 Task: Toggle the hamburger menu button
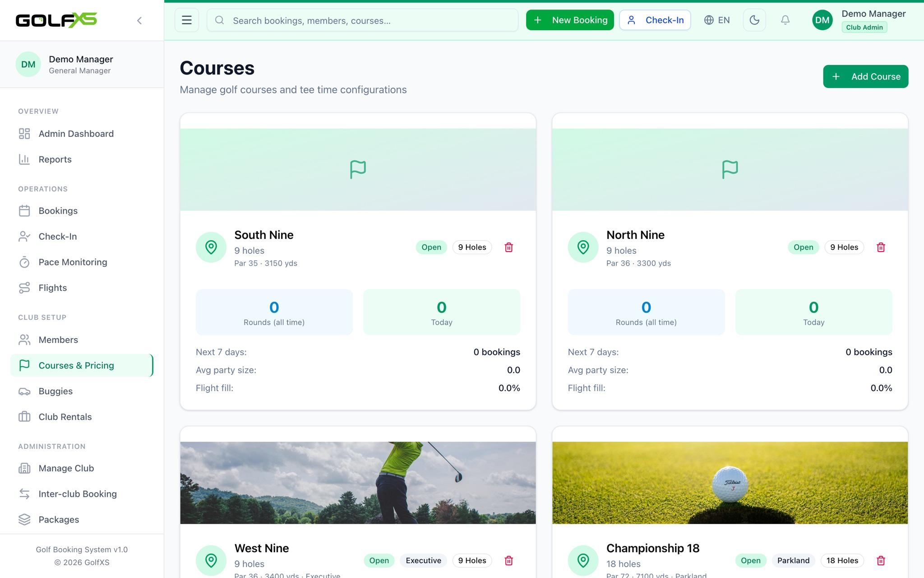click(187, 20)
